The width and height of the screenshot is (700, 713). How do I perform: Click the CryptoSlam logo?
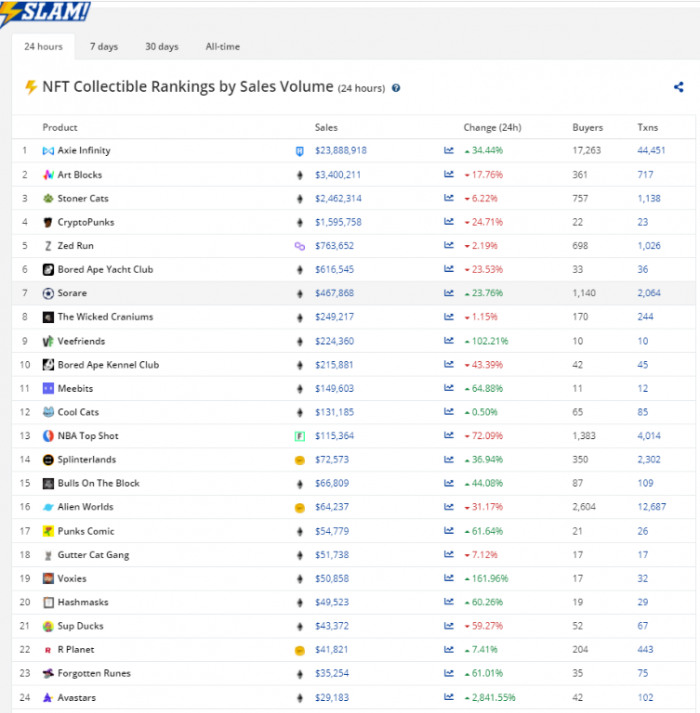(x=45, y=12)
